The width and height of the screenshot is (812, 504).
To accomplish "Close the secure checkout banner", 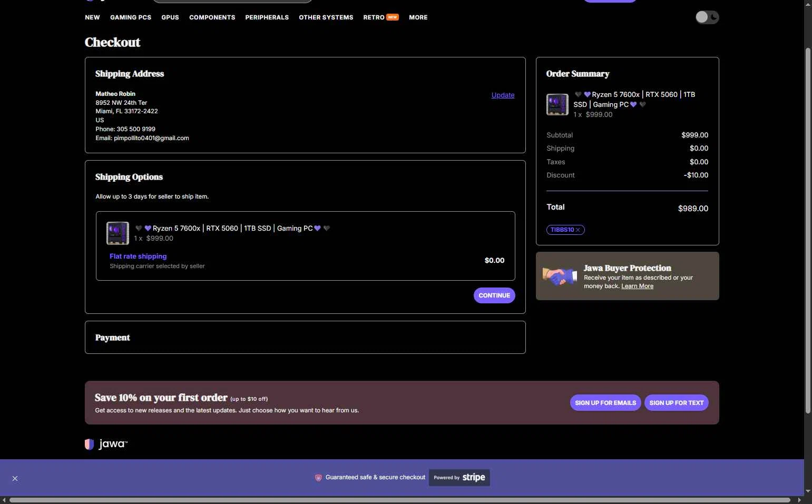I will tap(15, 478).
